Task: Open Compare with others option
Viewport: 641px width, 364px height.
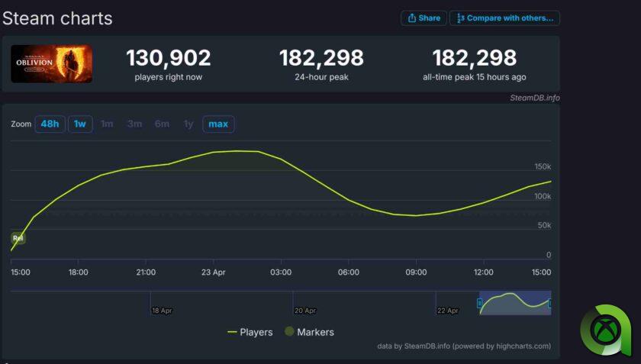Action: [504, 18]
